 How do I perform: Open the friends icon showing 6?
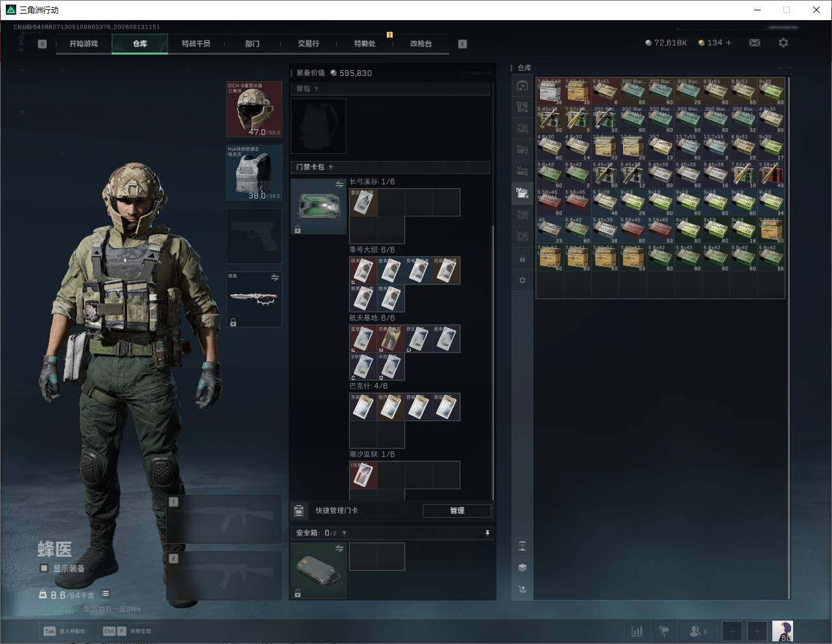(x=698, y=631)
